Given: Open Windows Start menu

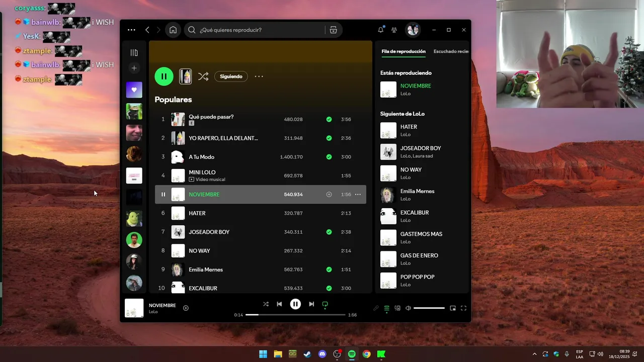Looking at the screenshot, I should coord(263,354).
